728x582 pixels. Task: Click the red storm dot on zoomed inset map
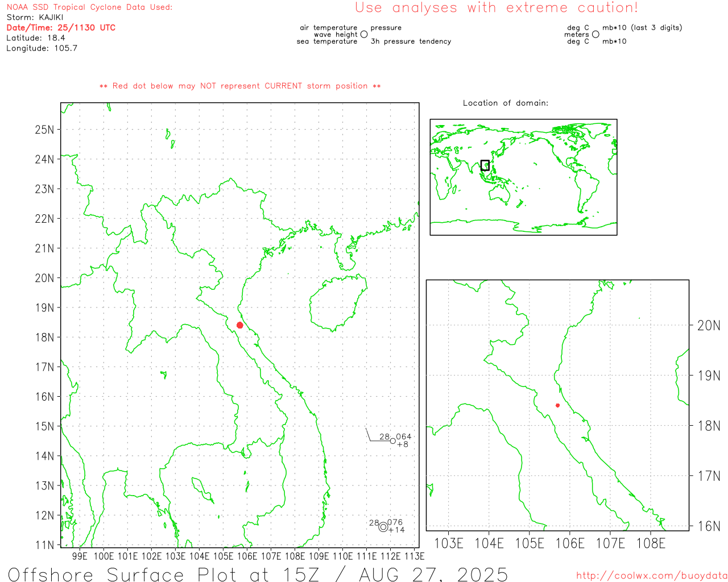click(x=557, y=405)
